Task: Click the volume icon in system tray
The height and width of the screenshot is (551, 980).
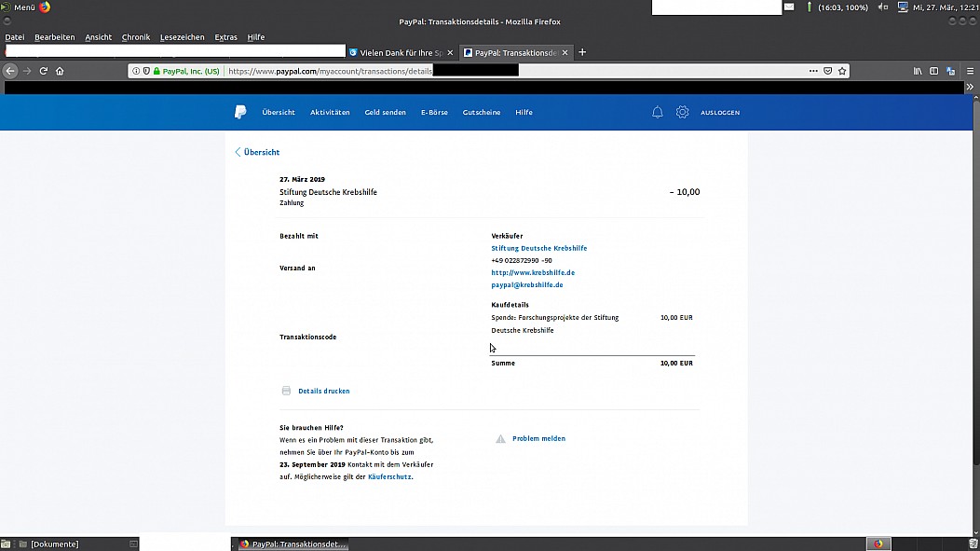Action: tap(882, 7)
